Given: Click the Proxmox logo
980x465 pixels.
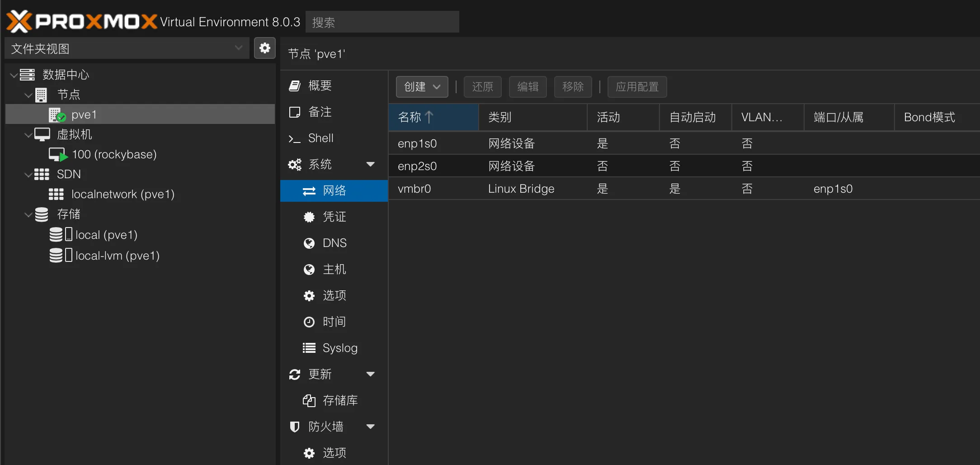Looking at the screenshot, I should 81,21.
